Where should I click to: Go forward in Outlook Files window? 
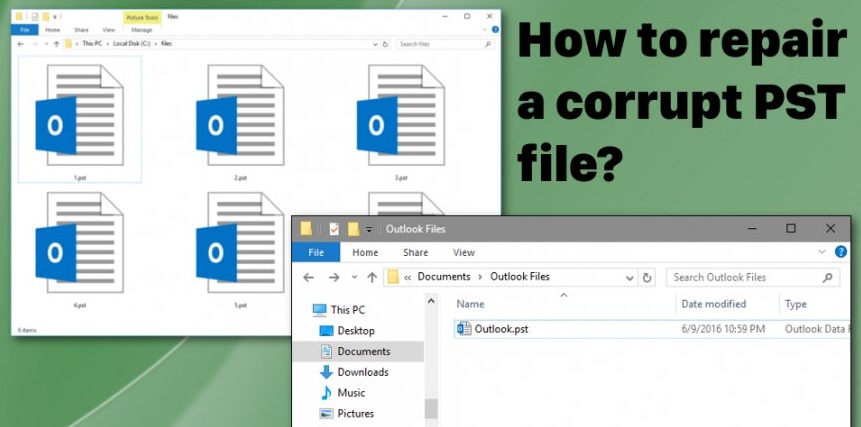click(334, 278)
